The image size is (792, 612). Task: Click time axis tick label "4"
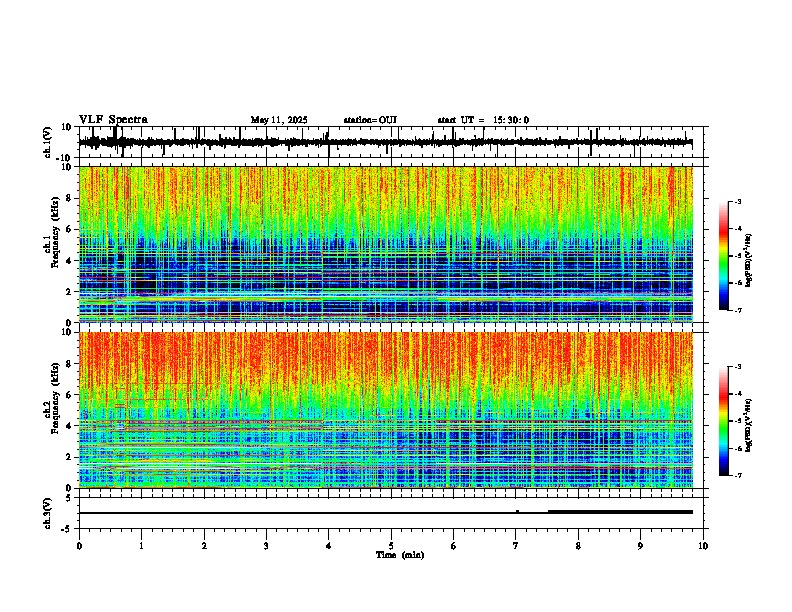329,545
